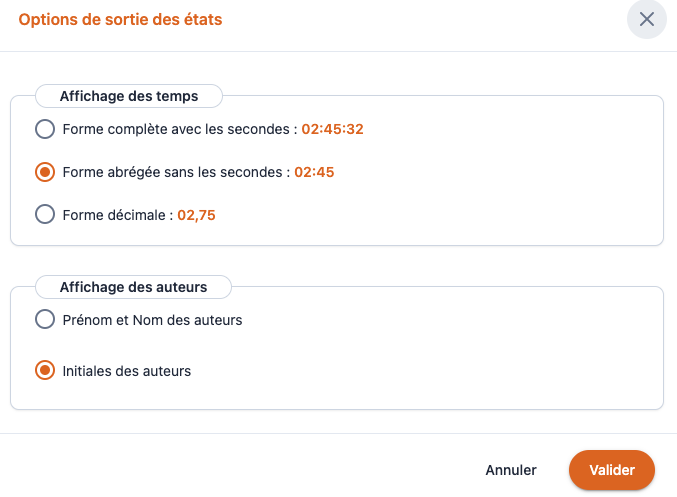Close the Options de sortie dialog
Image resolution: width=677 pixels, height=497 pixels.
coord(647,19)
